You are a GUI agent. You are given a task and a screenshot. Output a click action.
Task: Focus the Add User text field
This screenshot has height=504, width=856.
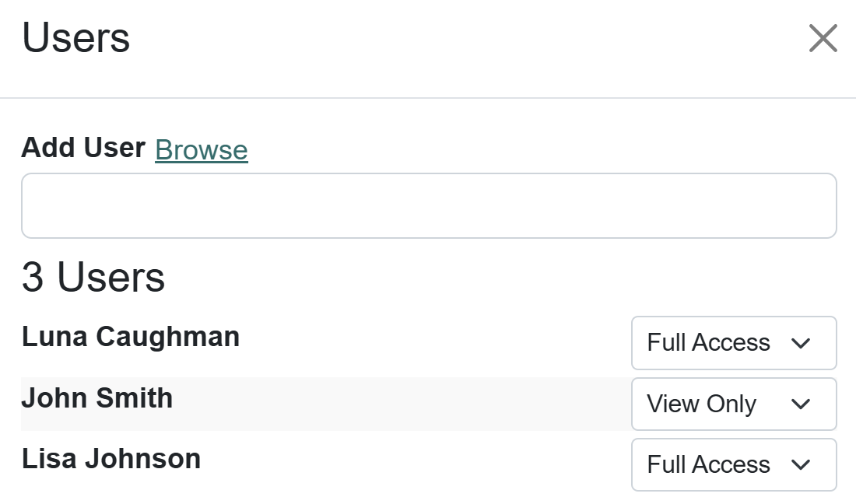tap(429, 206)
